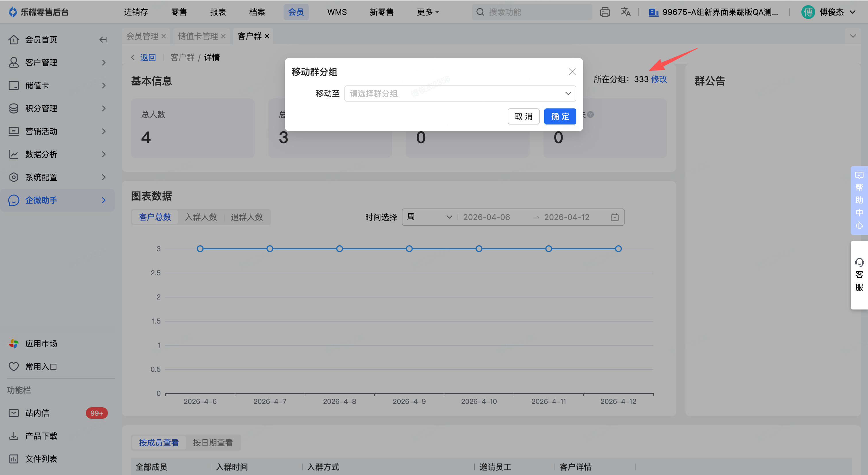Switch chart to 退群人数
Screen dimensions: 868x475
(247, 217)
